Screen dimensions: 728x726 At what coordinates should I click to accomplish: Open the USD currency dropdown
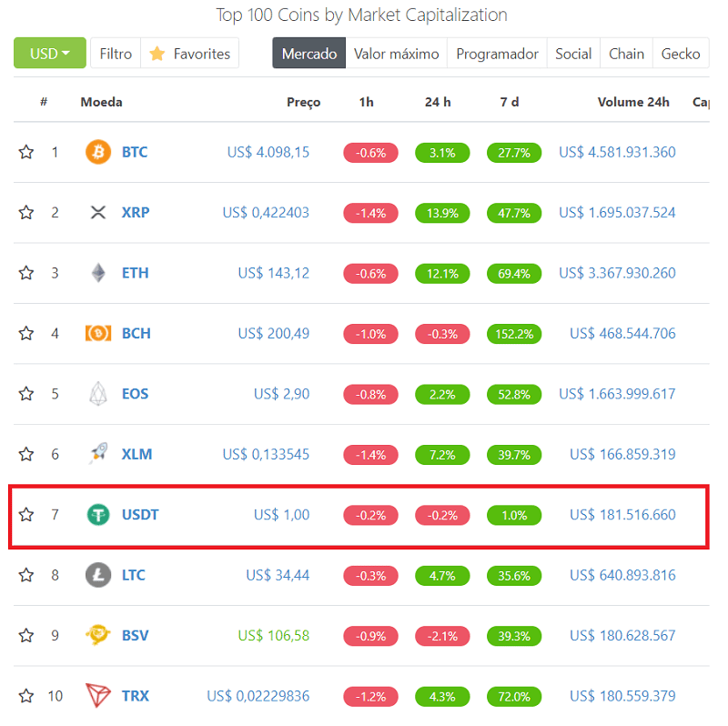pos(50,54)
